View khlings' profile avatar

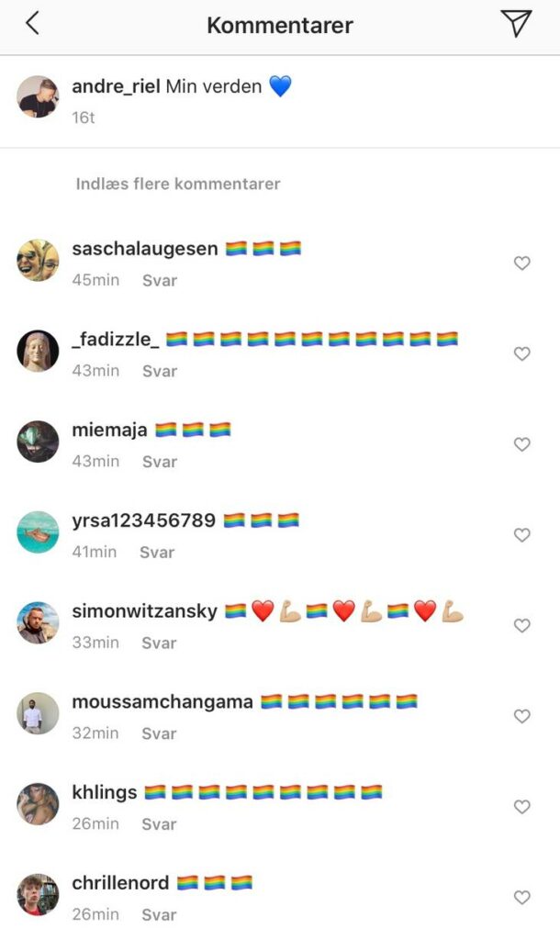(x=38, y=804)
